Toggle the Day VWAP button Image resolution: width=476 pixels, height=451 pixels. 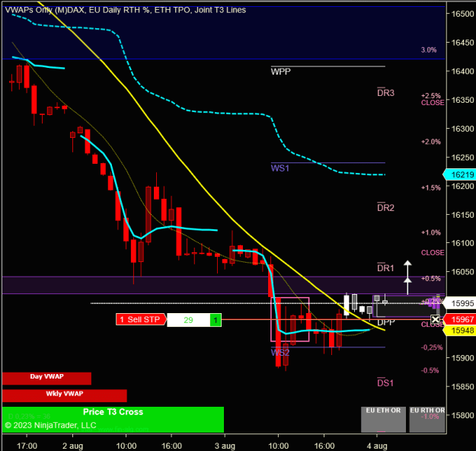point(46,378)
